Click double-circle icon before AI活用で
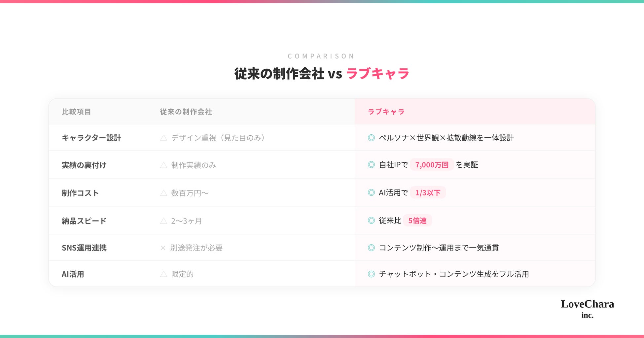 371,192
